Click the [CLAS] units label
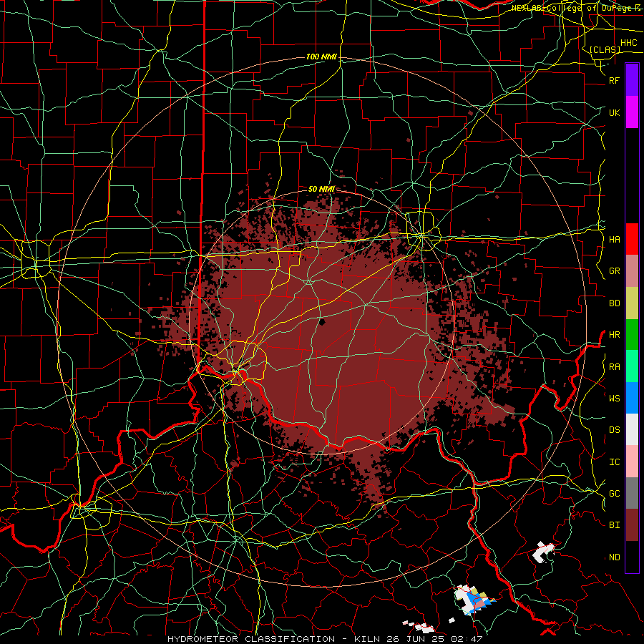 [x=605, y=49]
